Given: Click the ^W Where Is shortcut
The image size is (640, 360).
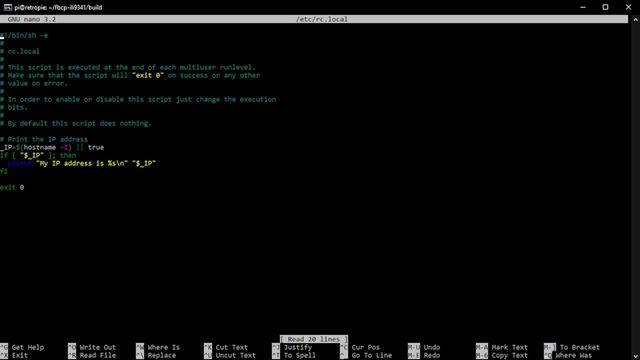Looking at the screenshot, I should pyautogui.click(x=158, y=347).
